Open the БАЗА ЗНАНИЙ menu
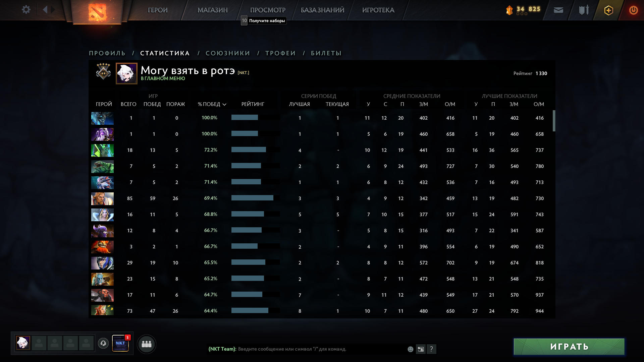Image resolution: width=644 pixels, height=362 pixels. (322, 10)
